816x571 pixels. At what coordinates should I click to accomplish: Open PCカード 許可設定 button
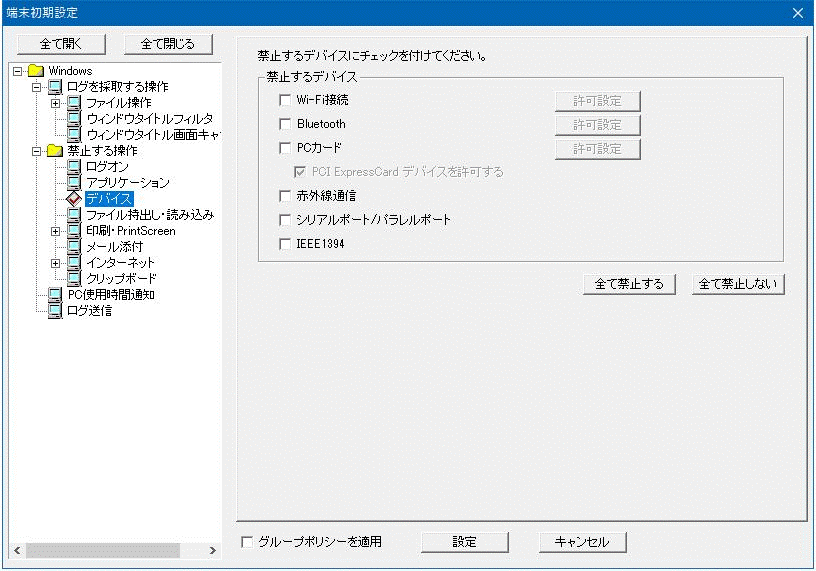click(597, 149)
